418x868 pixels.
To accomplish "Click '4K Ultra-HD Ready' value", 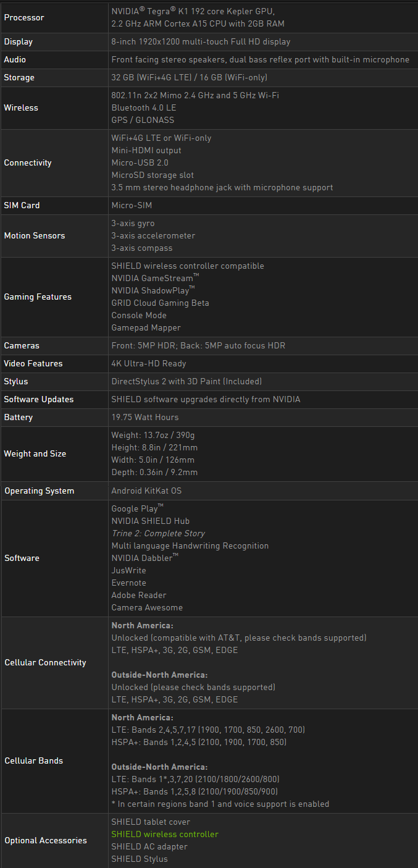I will tap(149, 363).
